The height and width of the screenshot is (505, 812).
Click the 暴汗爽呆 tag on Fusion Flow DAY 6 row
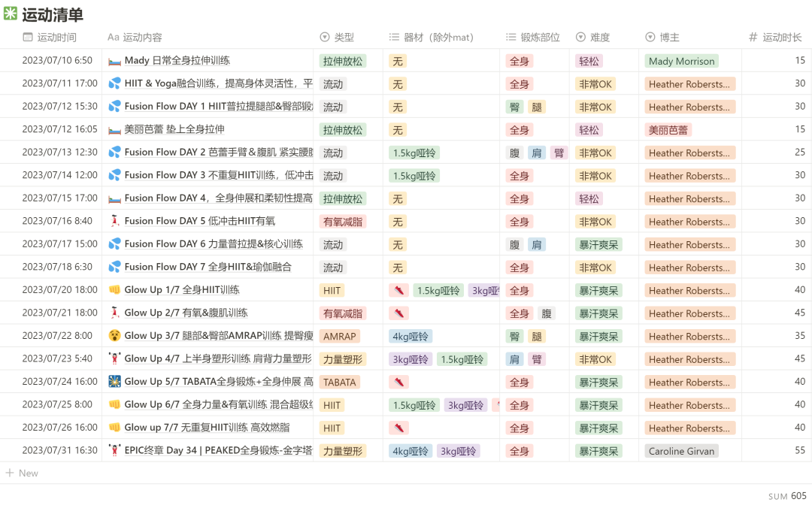click(x=598, y=245)
